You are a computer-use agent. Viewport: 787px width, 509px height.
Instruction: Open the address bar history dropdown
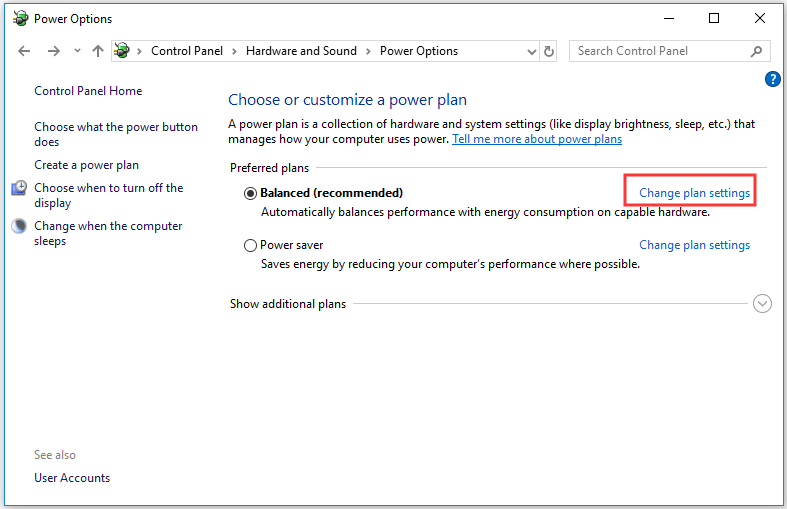[532, 51]
